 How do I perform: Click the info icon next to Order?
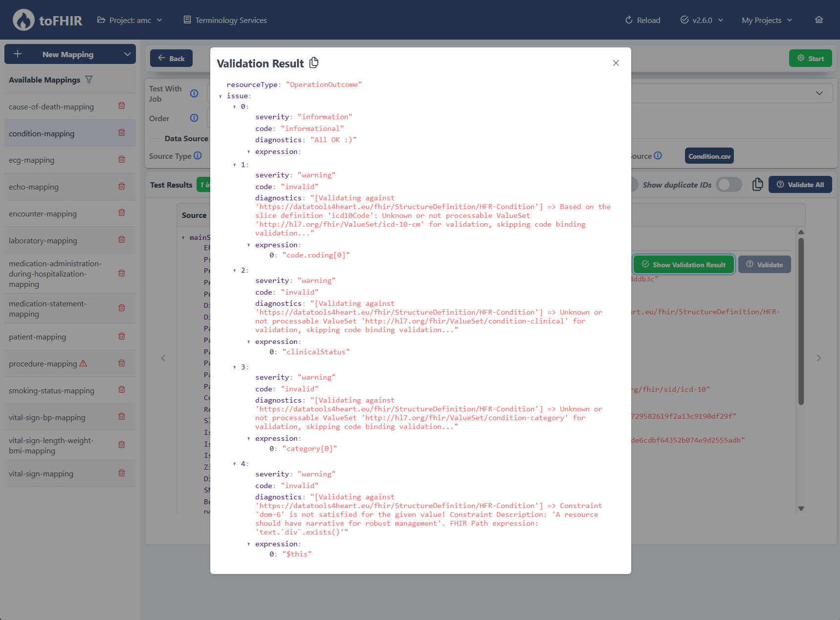[x=194, y=118]
